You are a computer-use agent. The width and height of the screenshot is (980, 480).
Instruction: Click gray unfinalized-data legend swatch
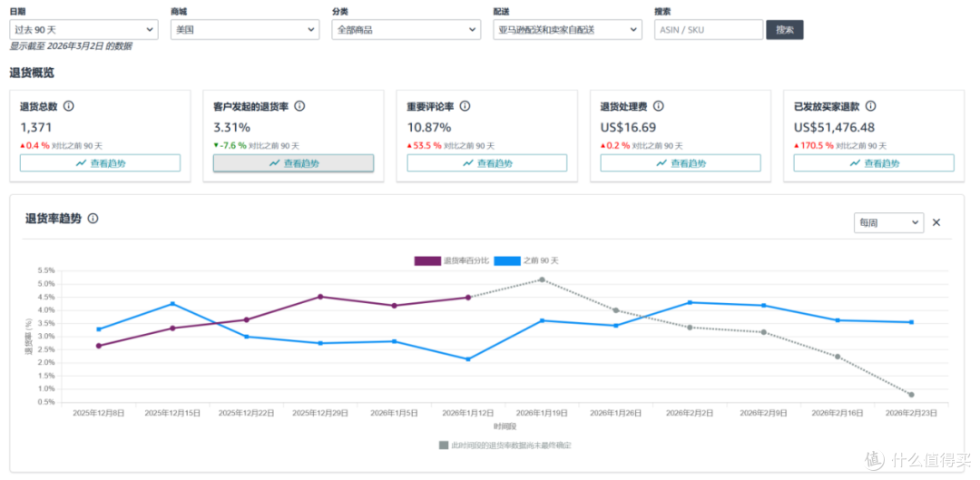click(443, 446)
